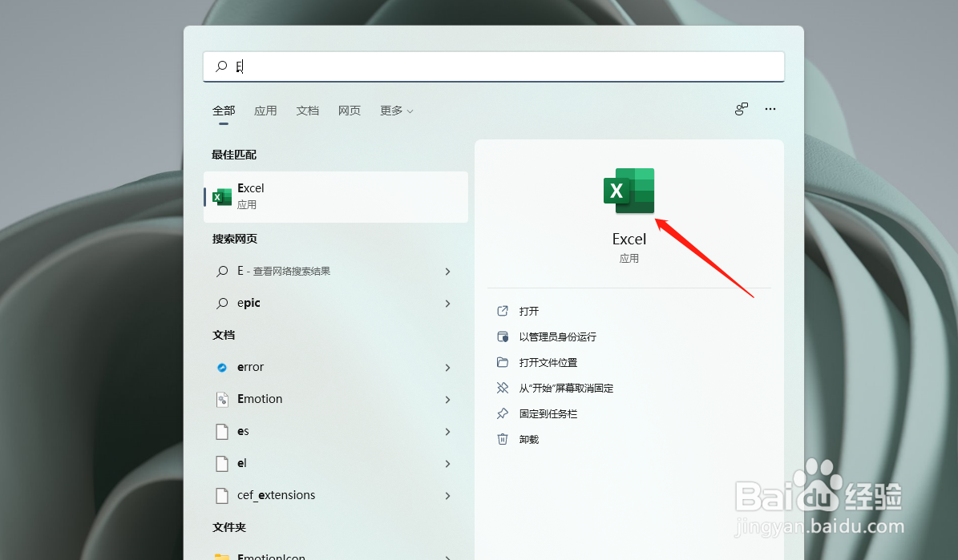Viewport: 958px width, 560px height.
Task: Choose 从"开始"屏幕取消固定
Action: 566,388
